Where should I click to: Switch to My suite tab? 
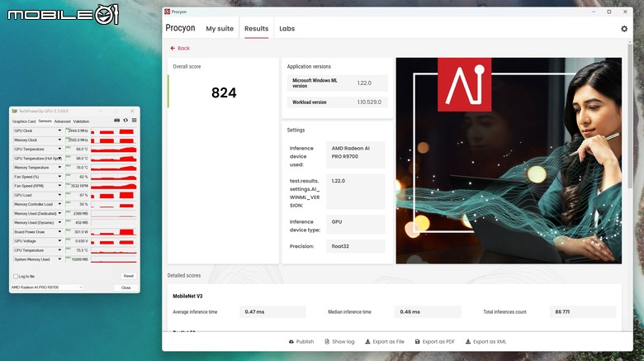[x=220, y=28]
